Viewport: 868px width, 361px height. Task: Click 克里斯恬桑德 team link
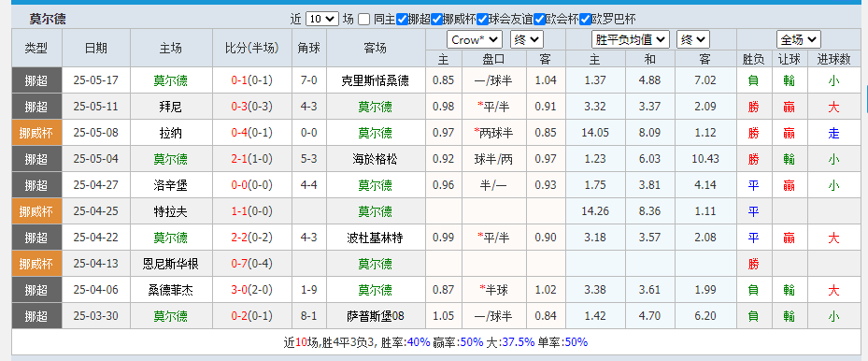coord(376,80)
